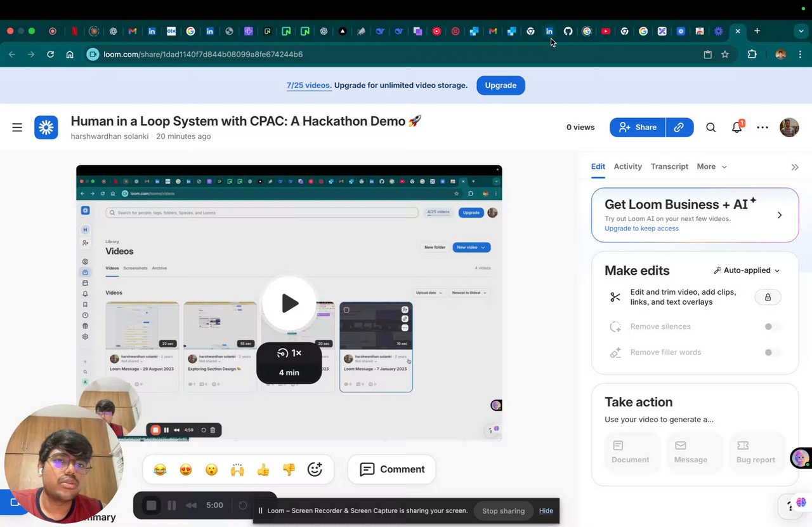Viewport: 812px width, 527px height.
Task: Toggle Remove silences switch
Action: pos(771,327)
